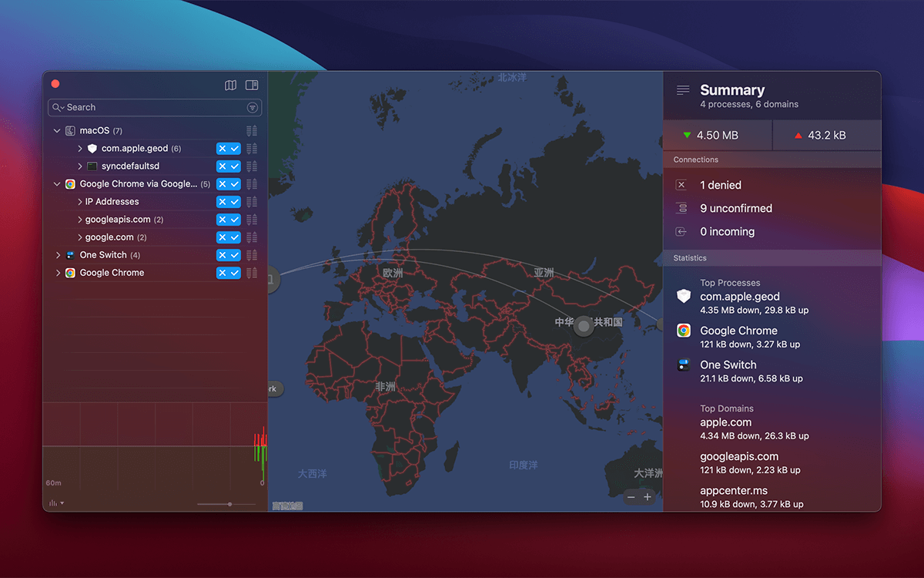Click the Summary list icon beside the heading
Screen dimensions: 924x578
683,90
